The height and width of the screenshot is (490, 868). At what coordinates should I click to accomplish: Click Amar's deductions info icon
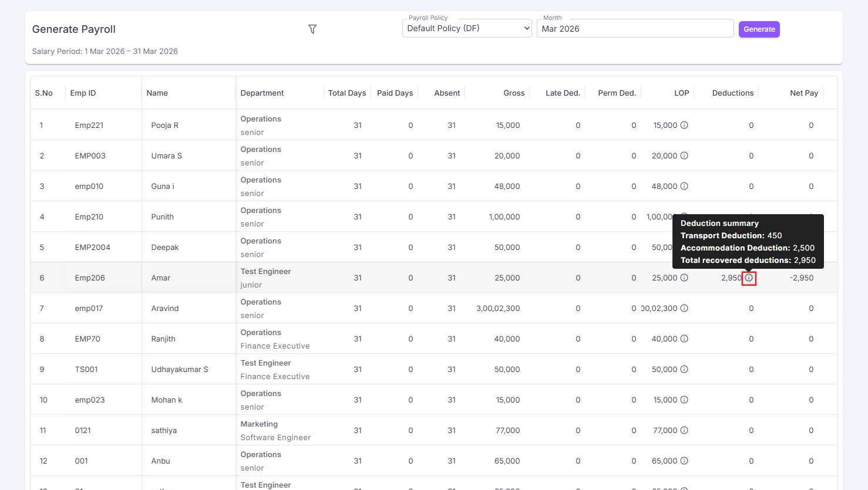pos(749,278)
